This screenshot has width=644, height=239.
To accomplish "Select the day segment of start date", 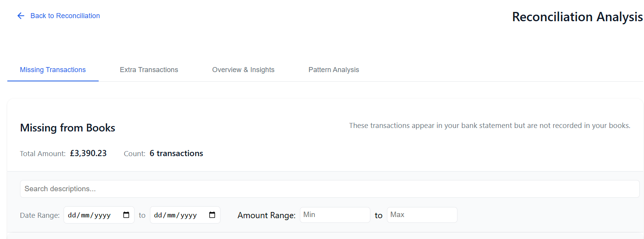I will click(x=72, y=215).
